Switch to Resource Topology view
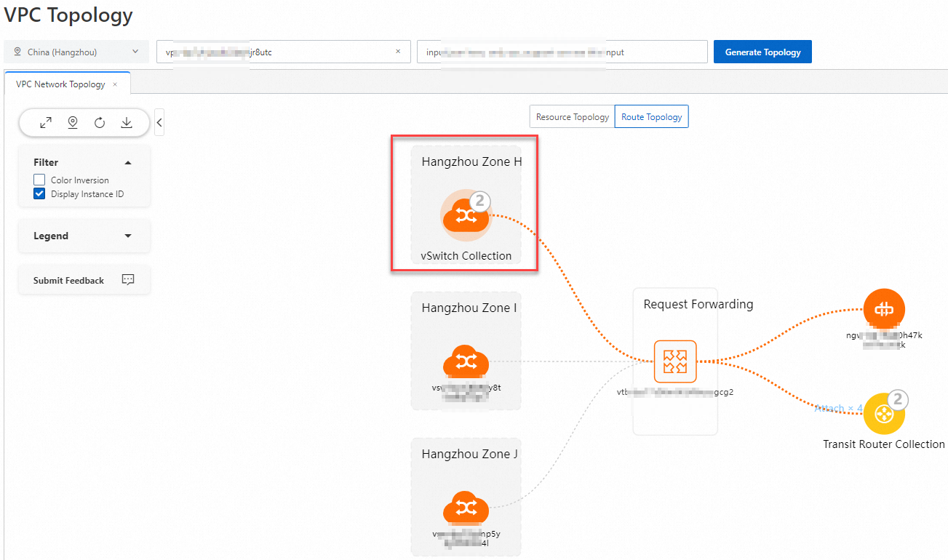 click(x=571, y=116)
